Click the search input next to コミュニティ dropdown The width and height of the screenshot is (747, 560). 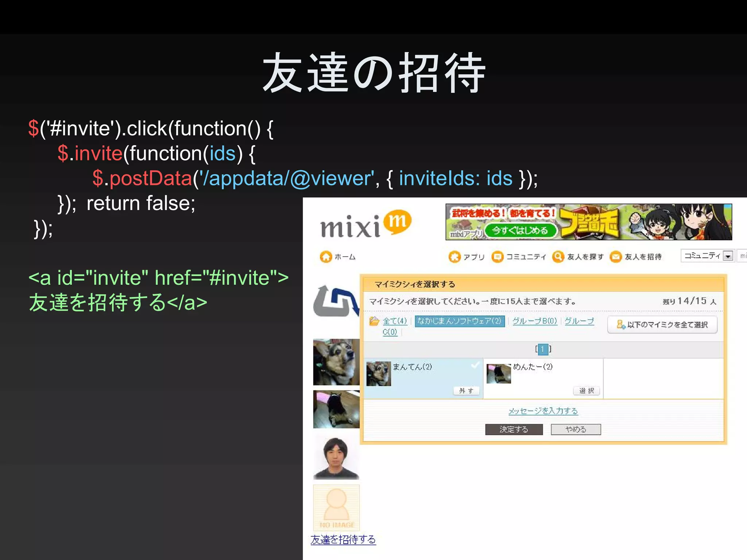pyautogui.click(x=742, y=256)
